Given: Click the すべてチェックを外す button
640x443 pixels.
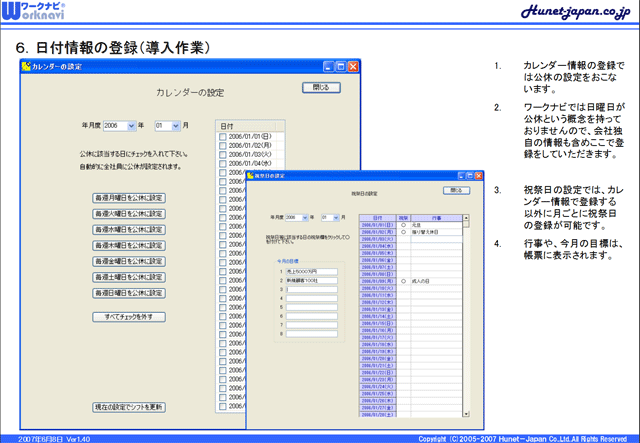Looking at the screenshot, I should [128, 316].
